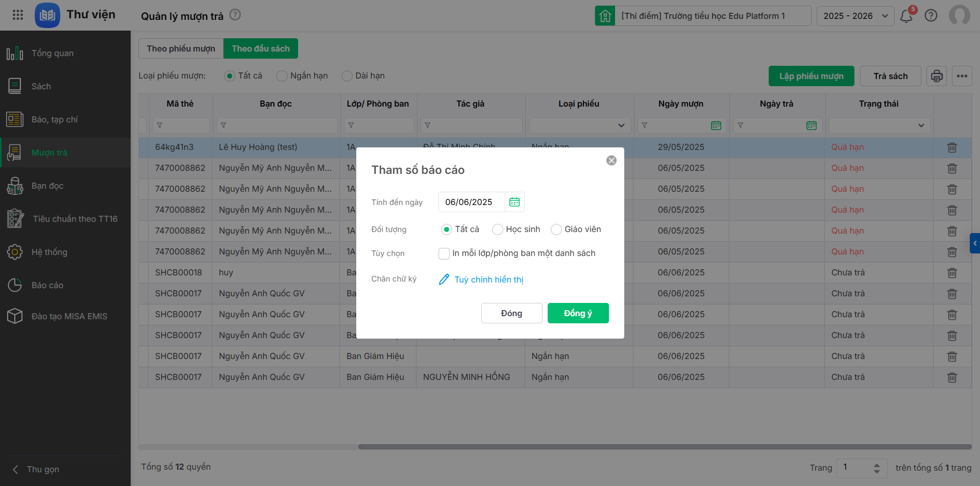
Task: Open the three-dots more options menu
Action: pos(962,76)
